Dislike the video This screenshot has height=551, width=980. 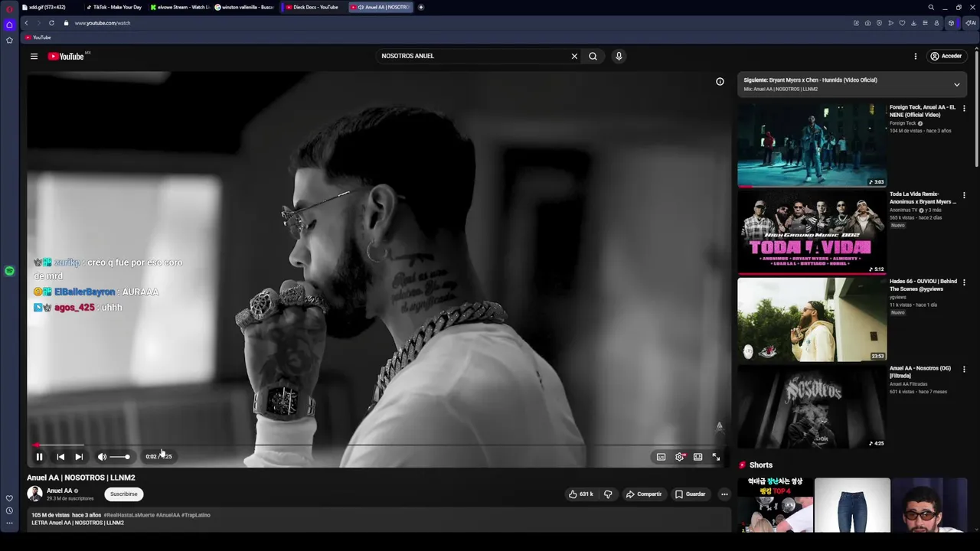608,494
